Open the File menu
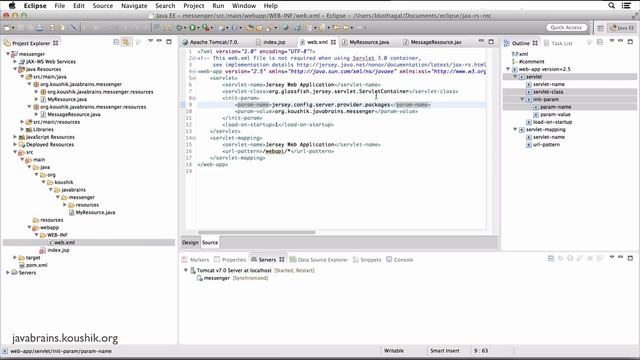640x360 pixels. (60, 5)
